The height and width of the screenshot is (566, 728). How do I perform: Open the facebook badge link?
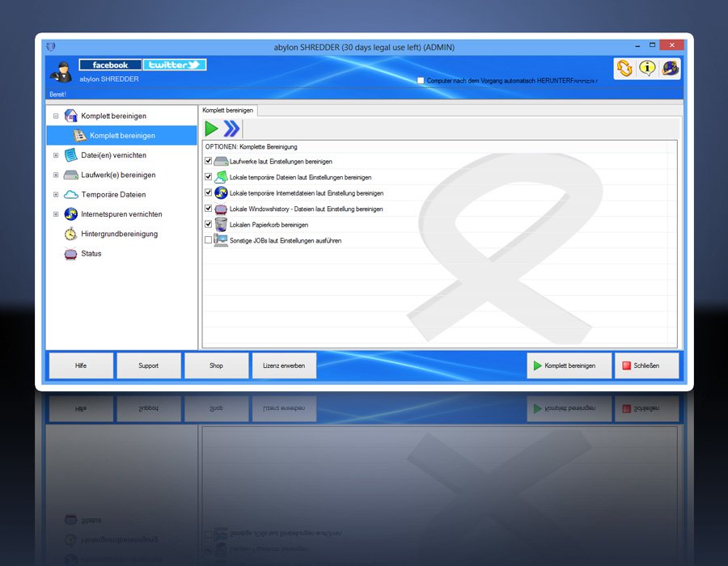(110, 65)
